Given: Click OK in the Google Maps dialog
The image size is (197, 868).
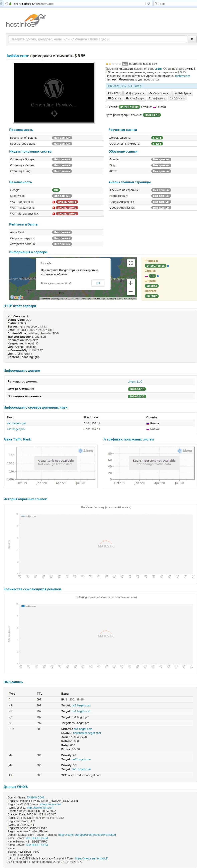Looking at the screenshot, I should pyautogui.click(x=98, y=283).
